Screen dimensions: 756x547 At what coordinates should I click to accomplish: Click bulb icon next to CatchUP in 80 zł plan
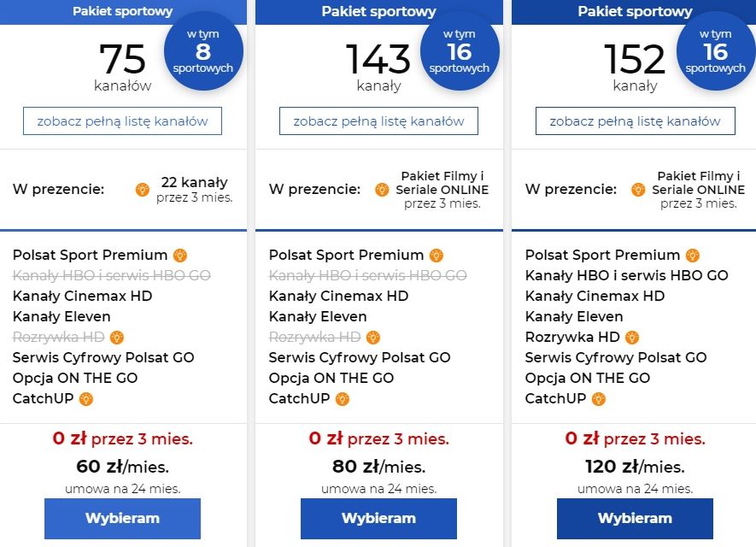(x=343, y=399)
